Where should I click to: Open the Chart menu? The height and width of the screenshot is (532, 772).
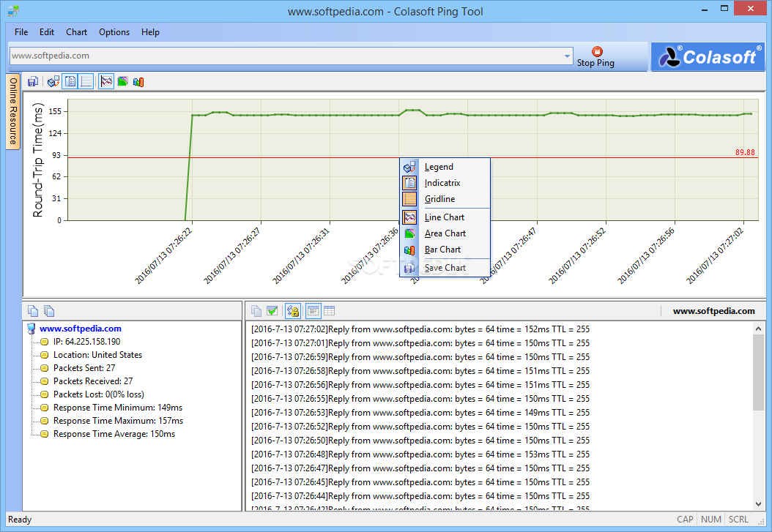[76, 32]
